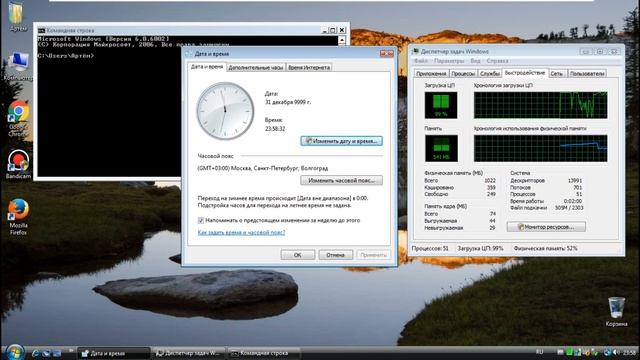Switch to Диспетчер задач taskbar button
Viewport: 640px width, 360px height.
pos(189,353)
